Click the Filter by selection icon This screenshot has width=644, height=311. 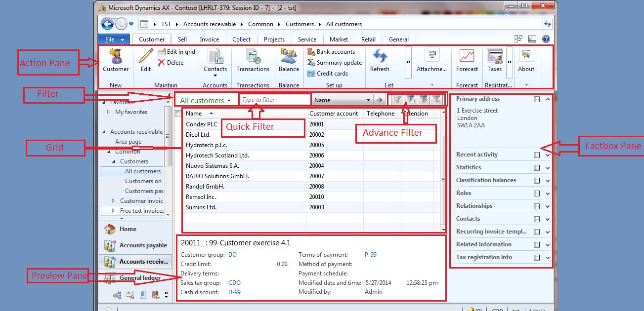pos(397,100)
